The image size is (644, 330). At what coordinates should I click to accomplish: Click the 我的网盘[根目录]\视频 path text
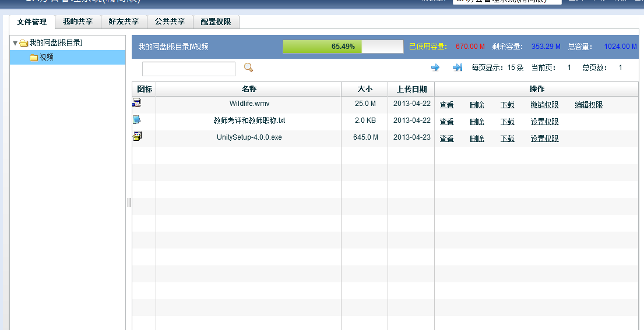[173, 47]
